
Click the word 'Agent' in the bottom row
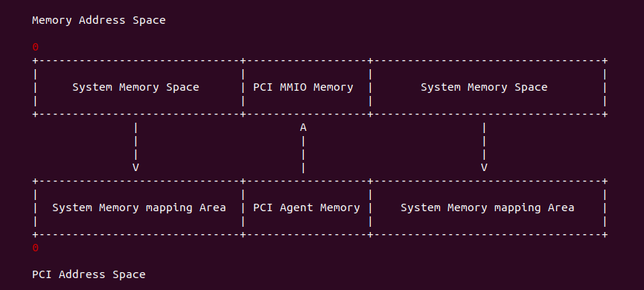296,207
